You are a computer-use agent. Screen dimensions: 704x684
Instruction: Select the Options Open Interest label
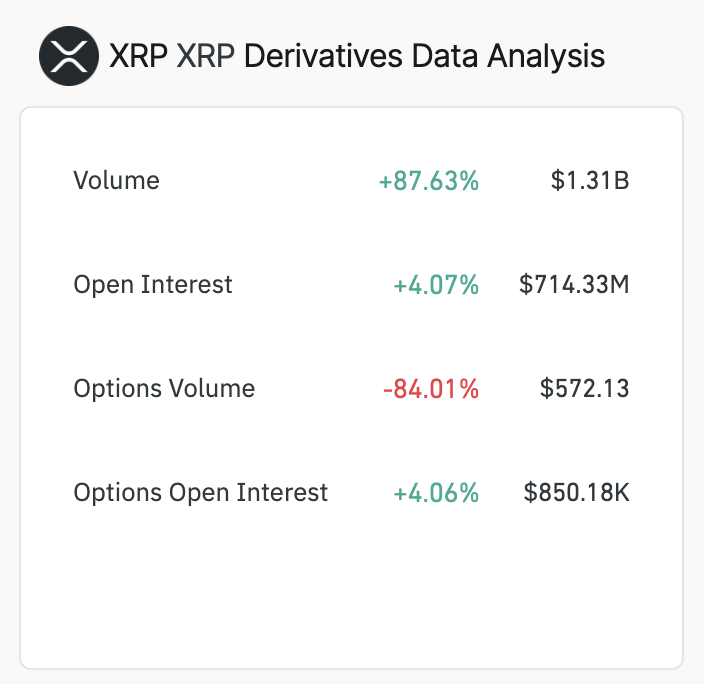(x=200, y=493)
